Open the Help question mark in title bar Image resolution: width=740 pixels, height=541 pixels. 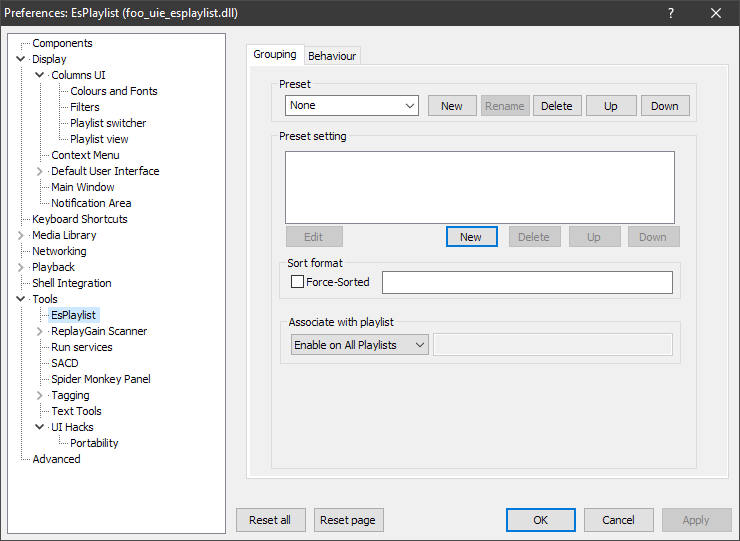[671, 13]
